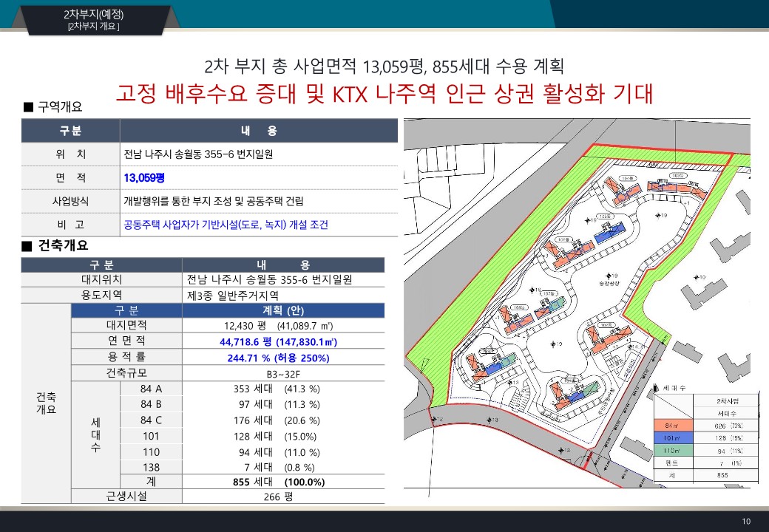
Task: Select '244.71 % (허용 250%)' value
Action: click(278, 358)
